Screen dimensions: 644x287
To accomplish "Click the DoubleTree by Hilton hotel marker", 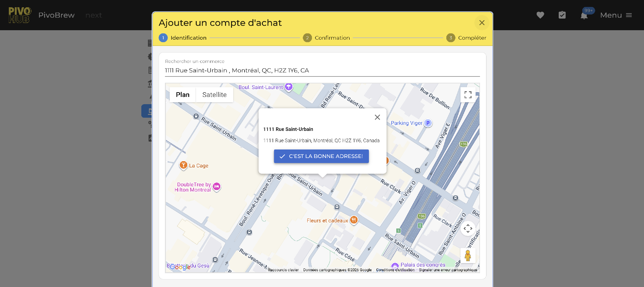I will pos(217,187).
